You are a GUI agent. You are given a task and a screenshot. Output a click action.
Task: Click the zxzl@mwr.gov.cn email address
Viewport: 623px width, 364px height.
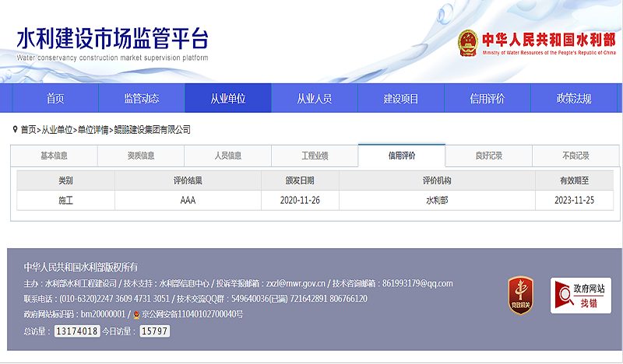point(296,283)
